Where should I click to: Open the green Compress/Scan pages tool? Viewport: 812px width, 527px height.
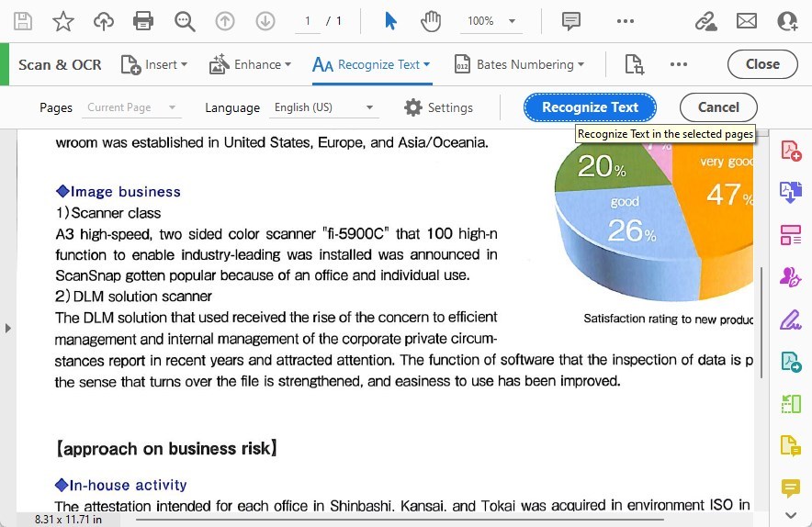[791, 404]
